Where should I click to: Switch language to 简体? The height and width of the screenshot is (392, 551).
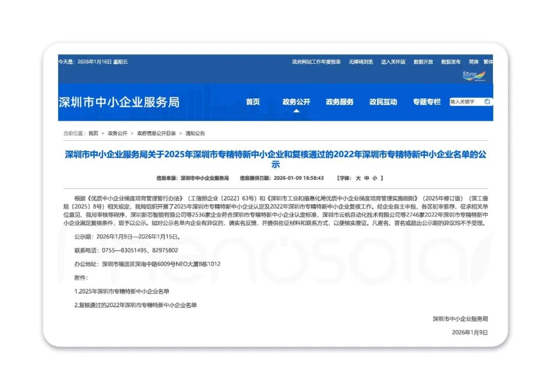(473, 62)
